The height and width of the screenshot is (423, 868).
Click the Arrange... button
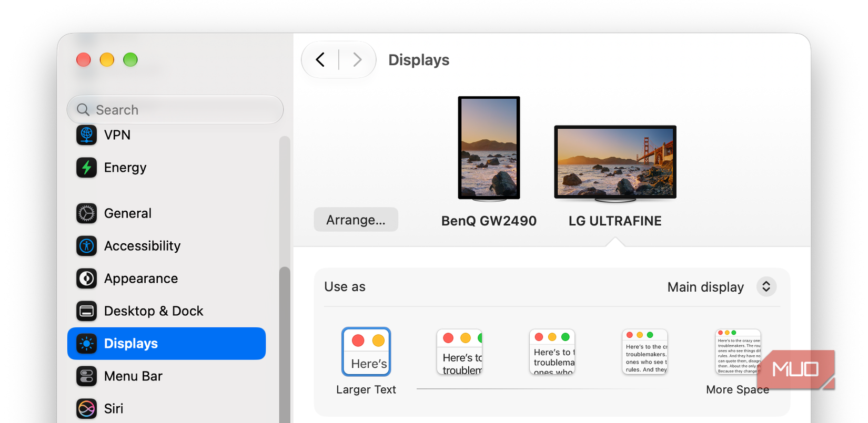[x=356, y=220]
